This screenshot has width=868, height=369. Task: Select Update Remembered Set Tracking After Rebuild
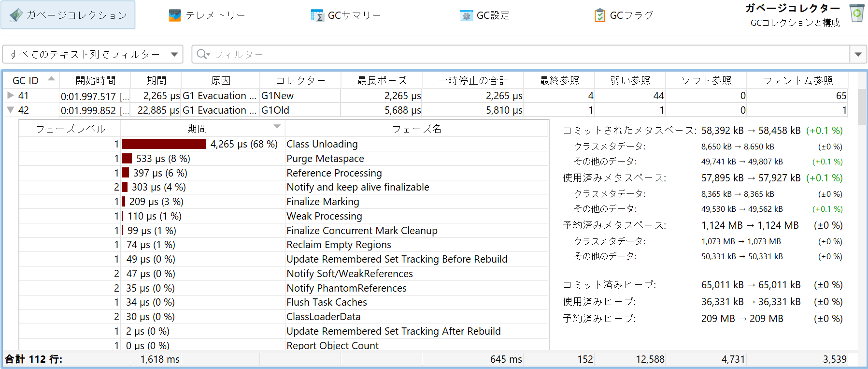[284, 331]
